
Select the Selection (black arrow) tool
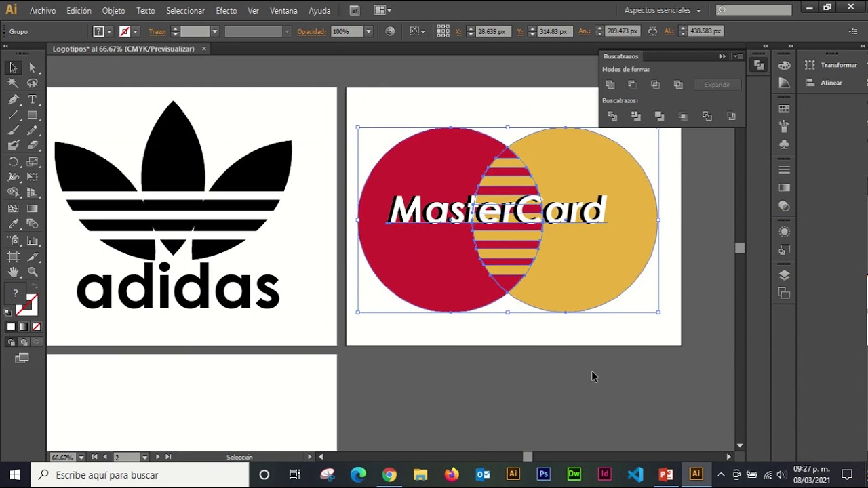pos(13,68)
